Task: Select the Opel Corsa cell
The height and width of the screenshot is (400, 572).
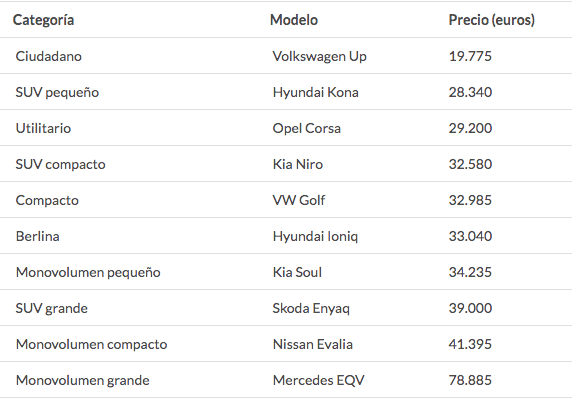Action: [307, 128]
